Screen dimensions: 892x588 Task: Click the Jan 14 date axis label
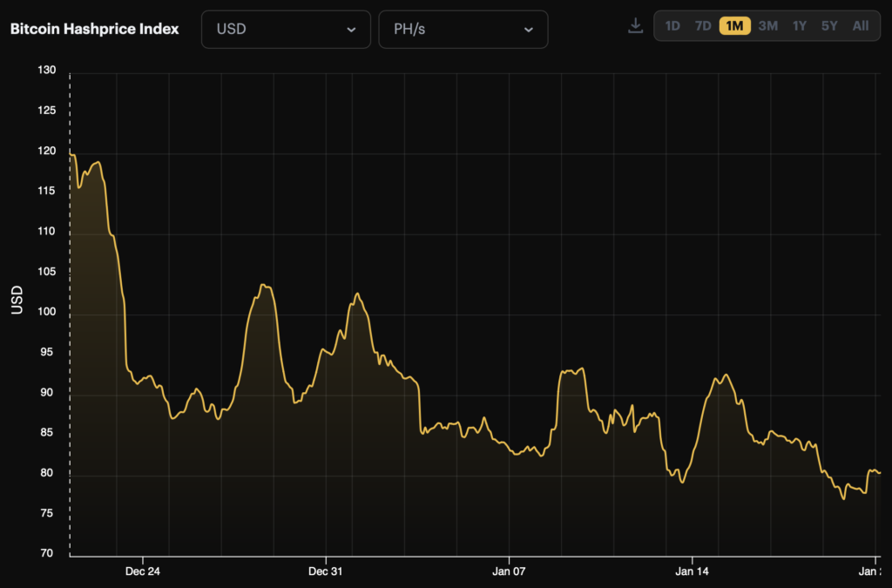click(x=692, y=571)
